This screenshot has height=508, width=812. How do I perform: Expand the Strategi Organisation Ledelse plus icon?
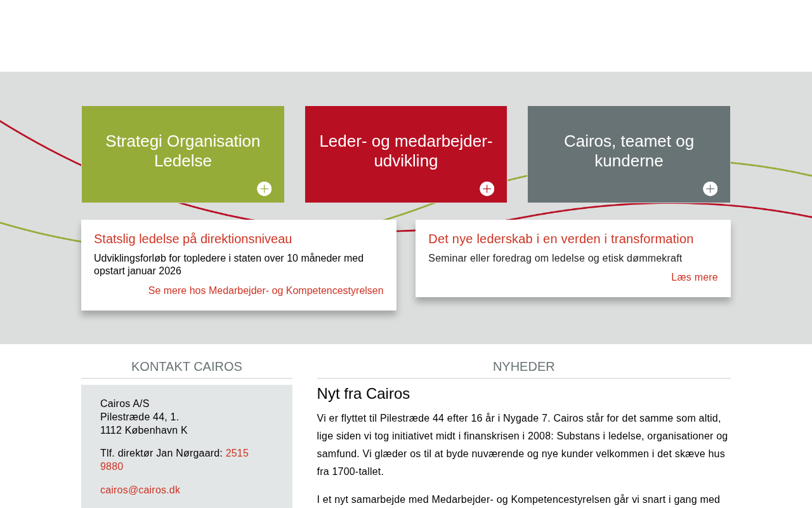pyautogui.click(x=265, y=189)
